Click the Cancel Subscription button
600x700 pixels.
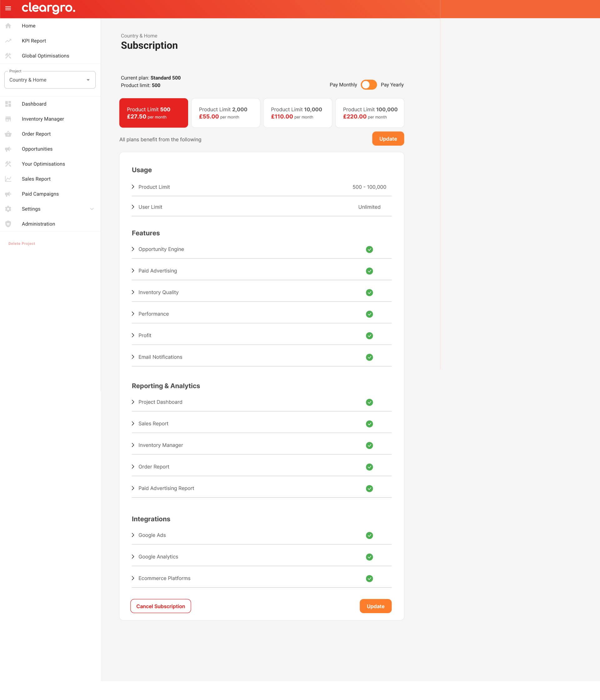coord(161,606)
